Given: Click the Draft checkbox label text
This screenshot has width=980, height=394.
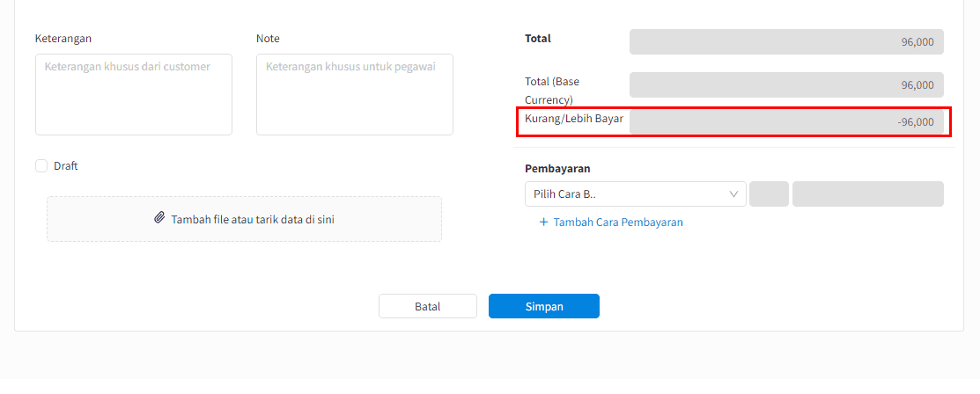Looking at the screenshot, I should [66, 166].
